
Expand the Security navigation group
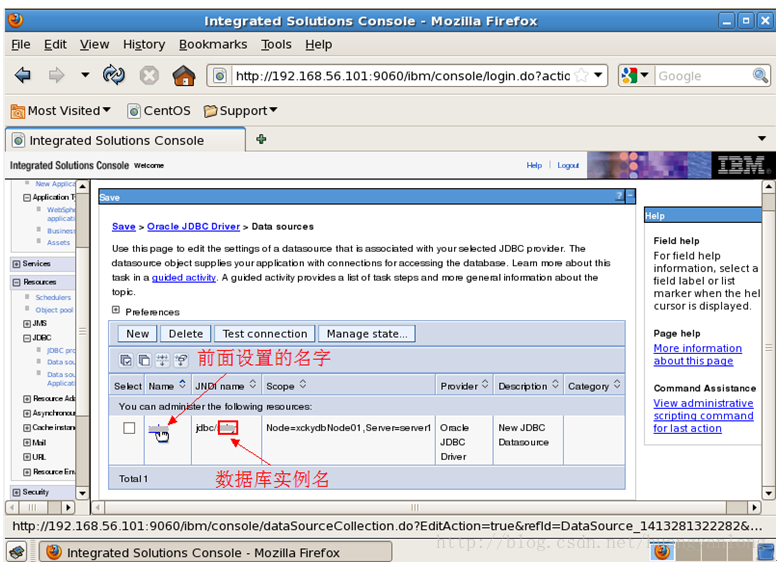click(x=16, y=492)
